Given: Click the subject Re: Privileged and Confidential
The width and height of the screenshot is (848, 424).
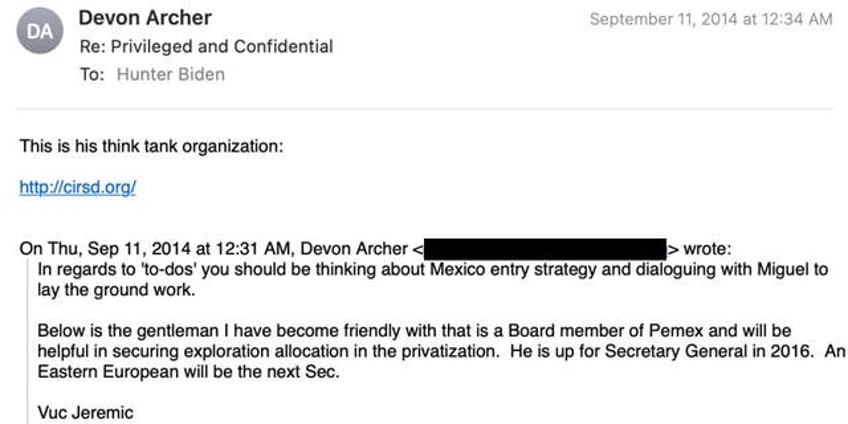Looking at the screenshot, I should click(x=206, y=47).
